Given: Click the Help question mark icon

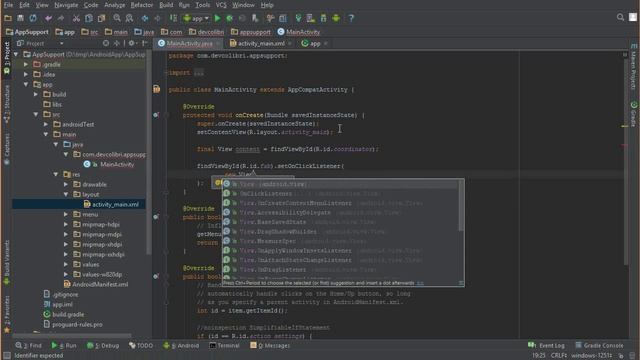Looking at the screenshot, I should click(351, 18).
